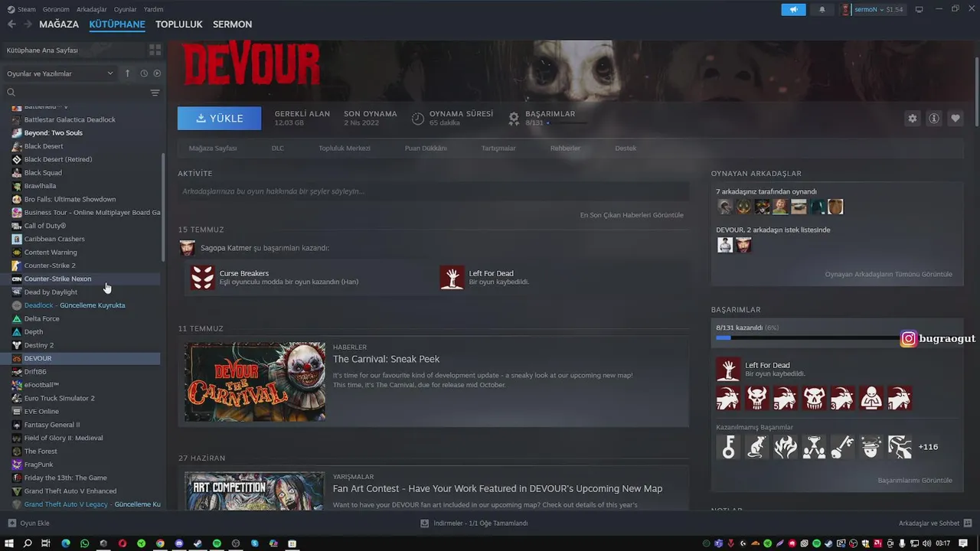
Task: Show ready-to-play games filter icon
Action: 157,73
